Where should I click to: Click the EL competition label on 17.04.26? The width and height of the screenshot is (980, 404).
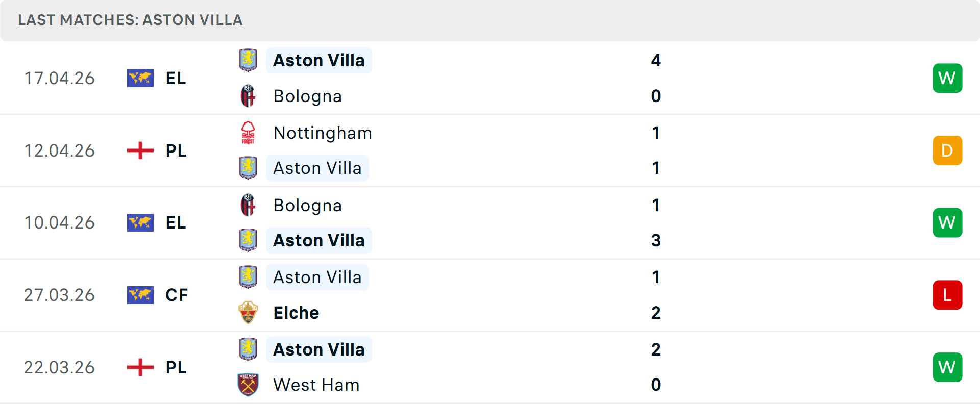[176, 78]
